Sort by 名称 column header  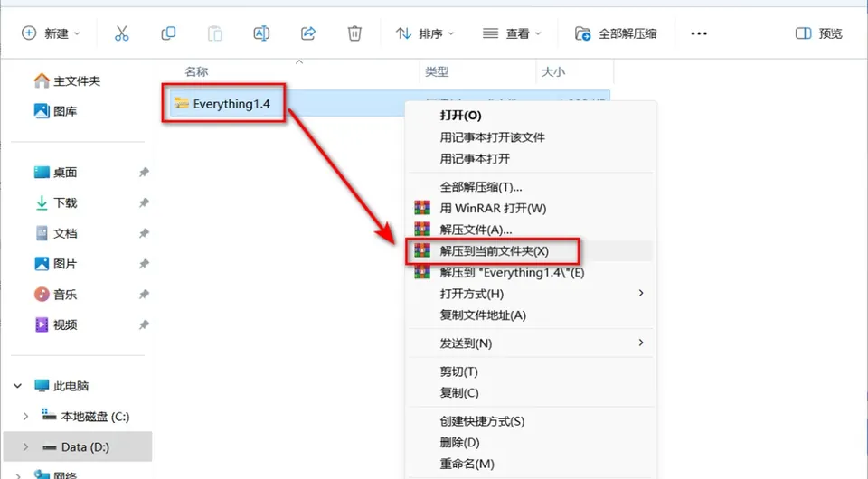pos(196,72)
